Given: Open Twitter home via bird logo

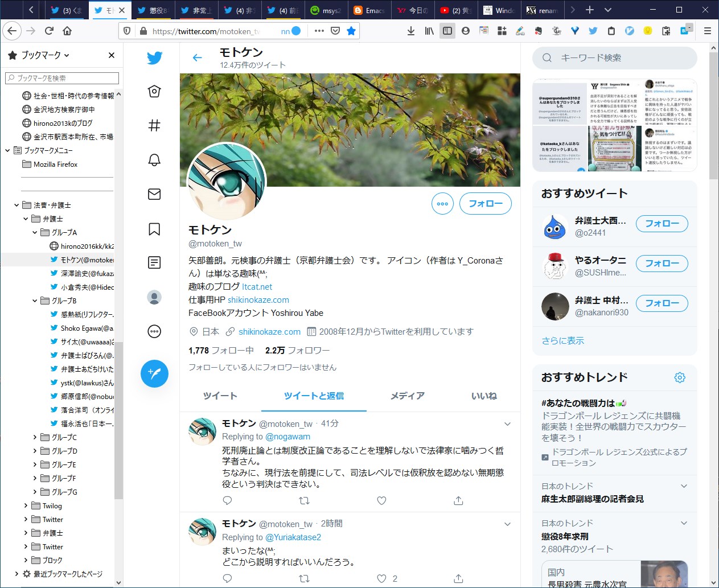Looking at the screenshot, I should pos(154,57).
